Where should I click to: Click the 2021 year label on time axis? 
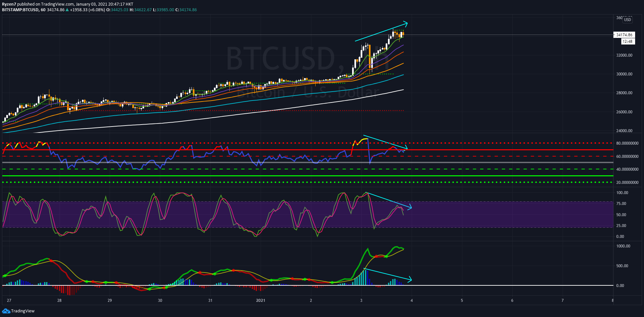261,301
